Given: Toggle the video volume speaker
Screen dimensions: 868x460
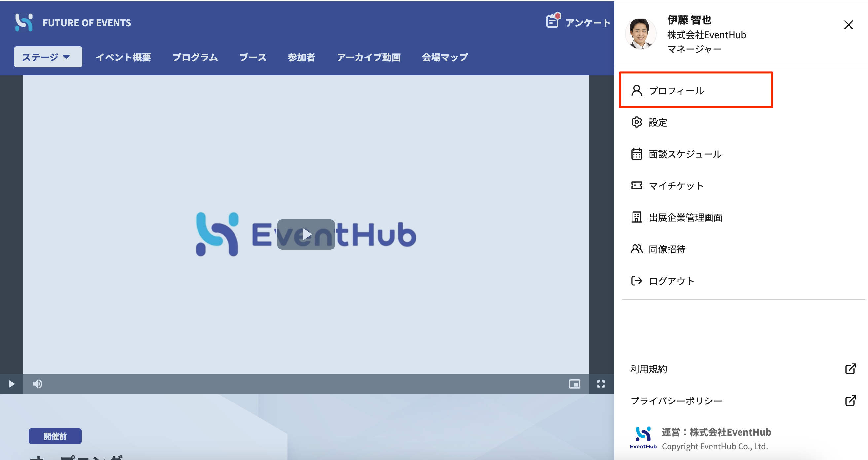Looking at the screenshot, I should tap(37, 384).
